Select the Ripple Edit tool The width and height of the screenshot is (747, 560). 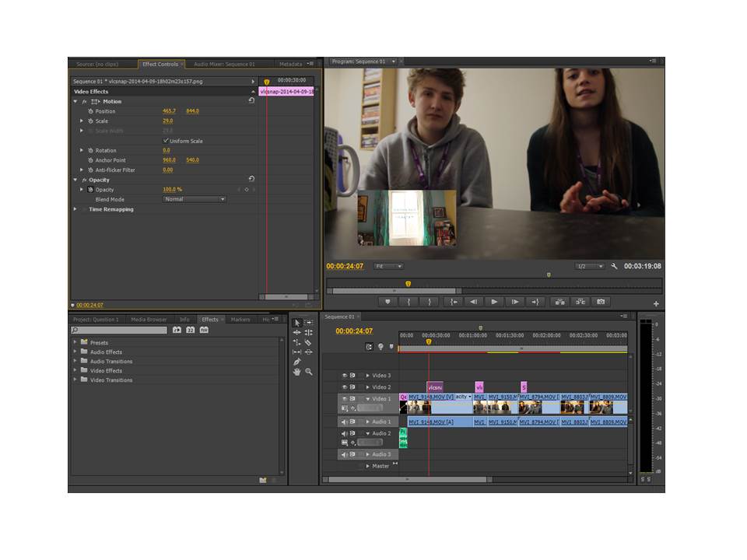(x=297, y=332)
